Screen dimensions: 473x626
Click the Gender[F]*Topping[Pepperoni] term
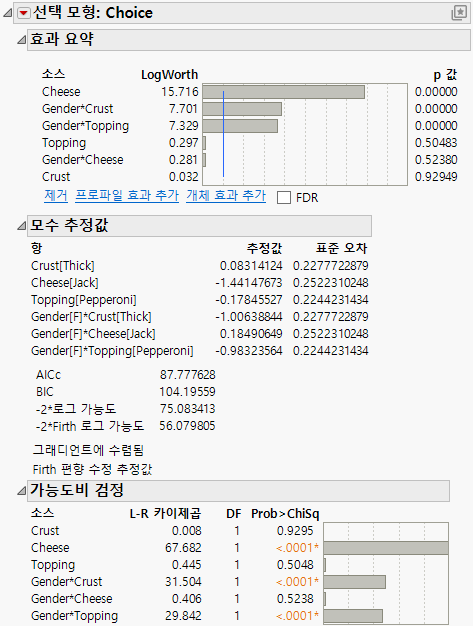[x=112, y=351]
